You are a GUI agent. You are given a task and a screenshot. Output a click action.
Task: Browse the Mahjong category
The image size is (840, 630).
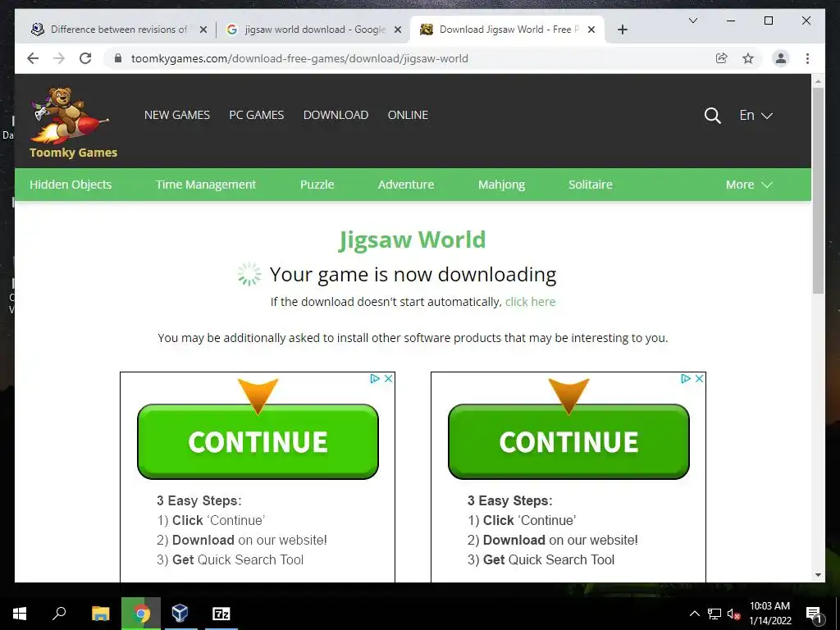pos(501,185)
